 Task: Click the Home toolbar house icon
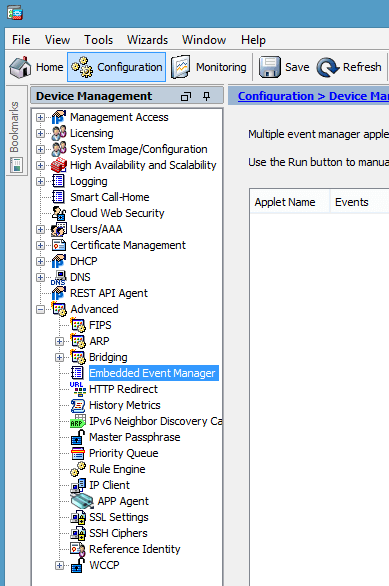[21, 67]
